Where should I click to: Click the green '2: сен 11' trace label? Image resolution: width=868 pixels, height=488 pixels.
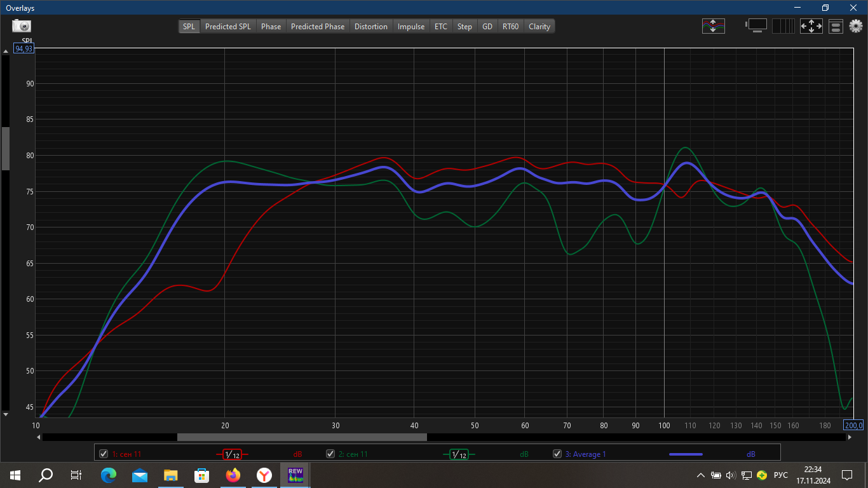click(353, 454)
